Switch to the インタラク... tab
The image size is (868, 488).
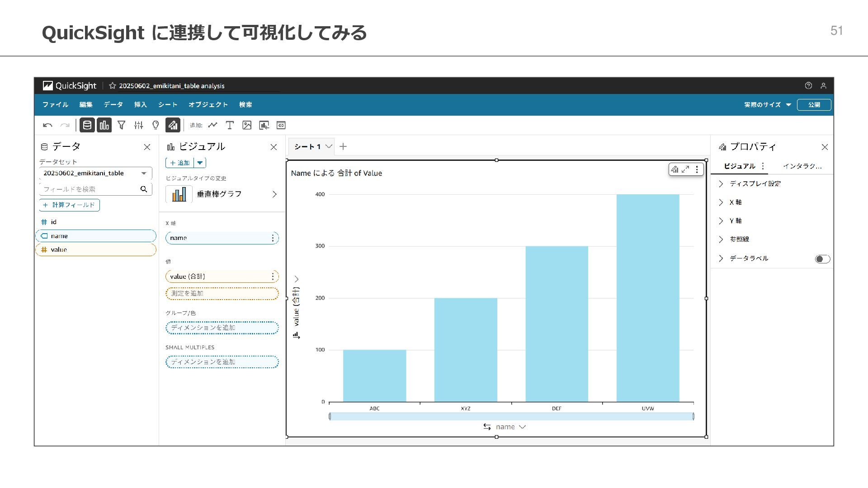(x=802, y=166)
